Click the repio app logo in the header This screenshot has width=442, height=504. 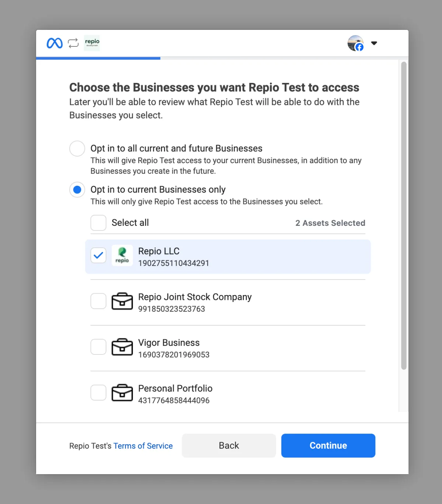coord(92,43)
